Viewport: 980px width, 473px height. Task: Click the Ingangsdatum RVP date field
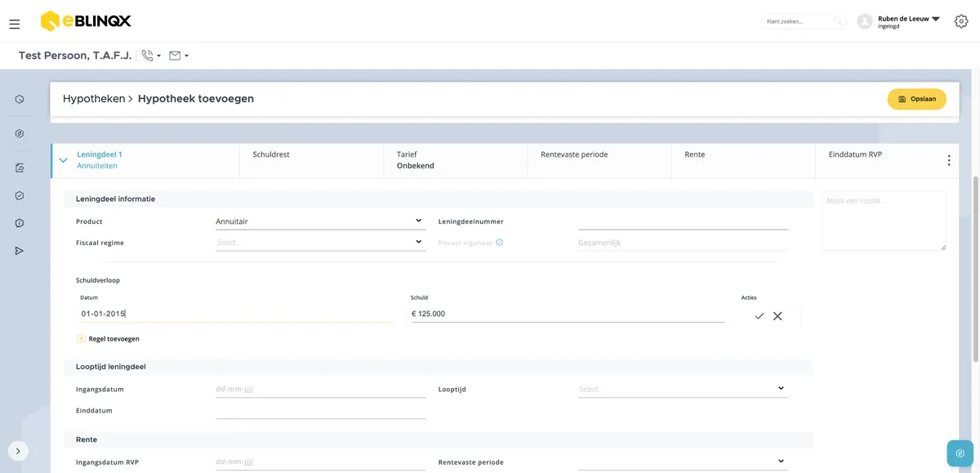(320, 462)
